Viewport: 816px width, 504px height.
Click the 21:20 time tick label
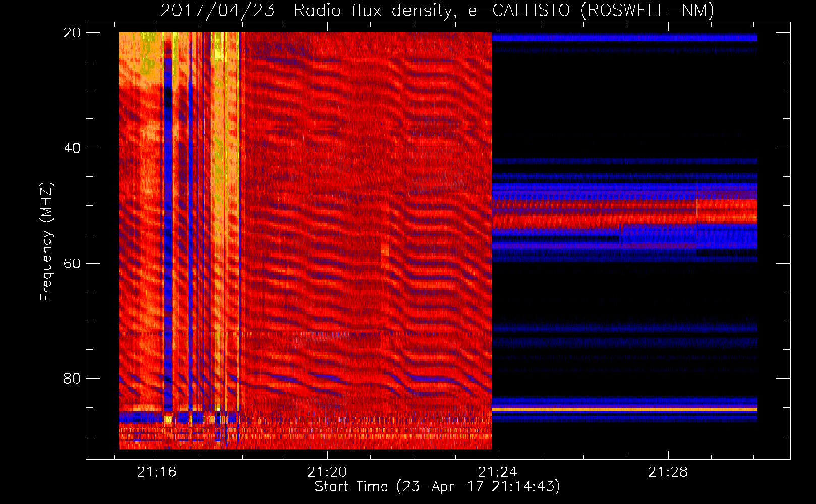pyautogui.click(x=327, y=472)
